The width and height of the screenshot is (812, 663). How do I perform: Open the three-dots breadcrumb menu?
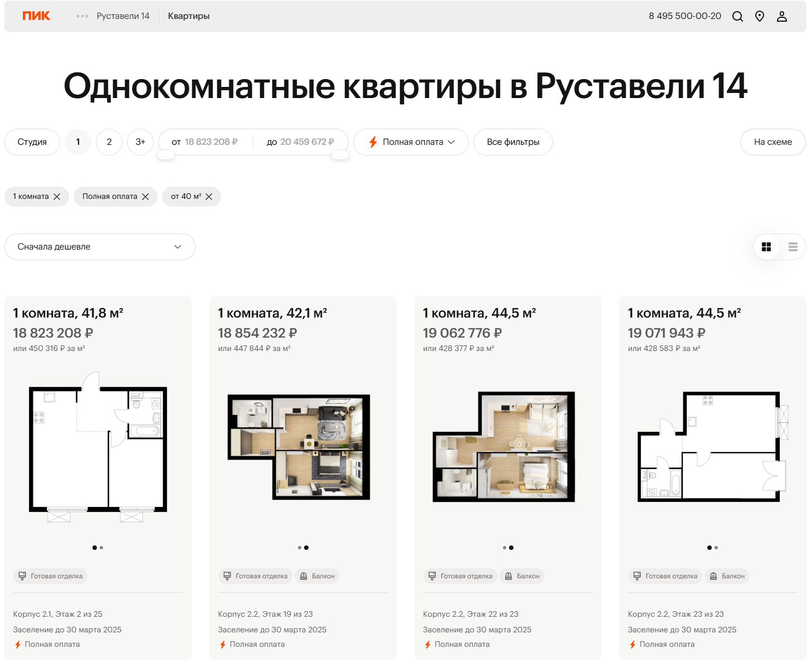[82, 16]
